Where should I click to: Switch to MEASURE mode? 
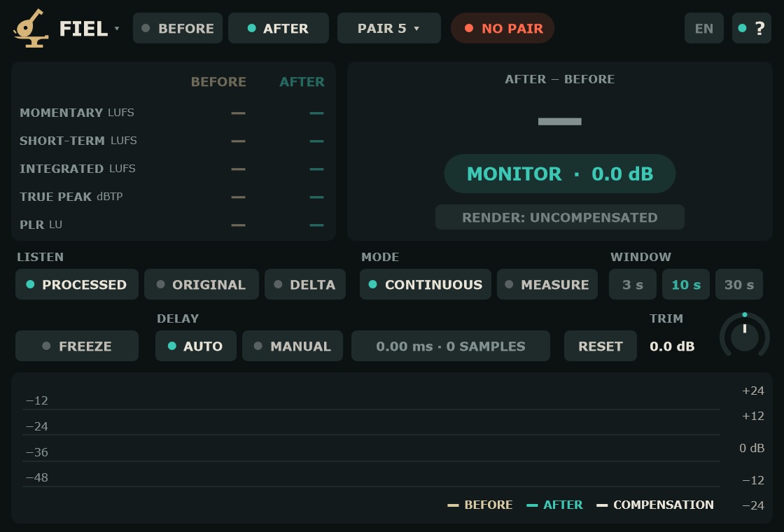pos(547,284)
